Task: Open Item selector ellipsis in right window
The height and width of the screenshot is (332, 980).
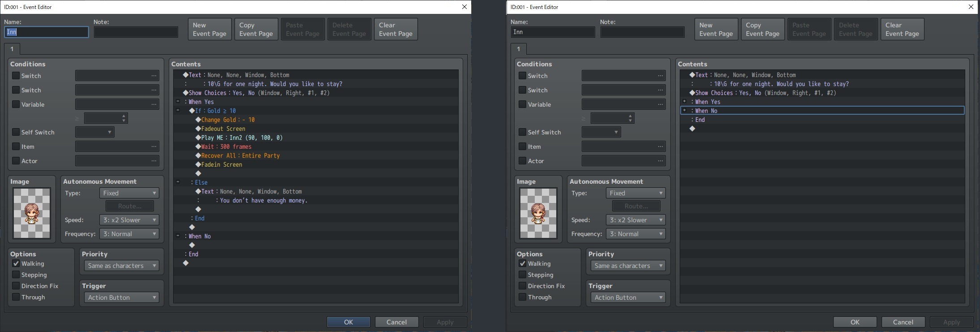Action: pos(660,147)
